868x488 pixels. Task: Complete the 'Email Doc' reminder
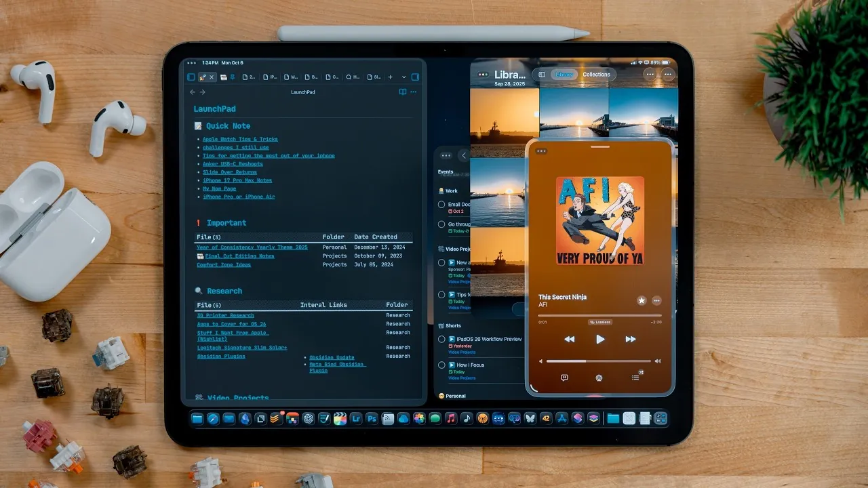[441, 204]
